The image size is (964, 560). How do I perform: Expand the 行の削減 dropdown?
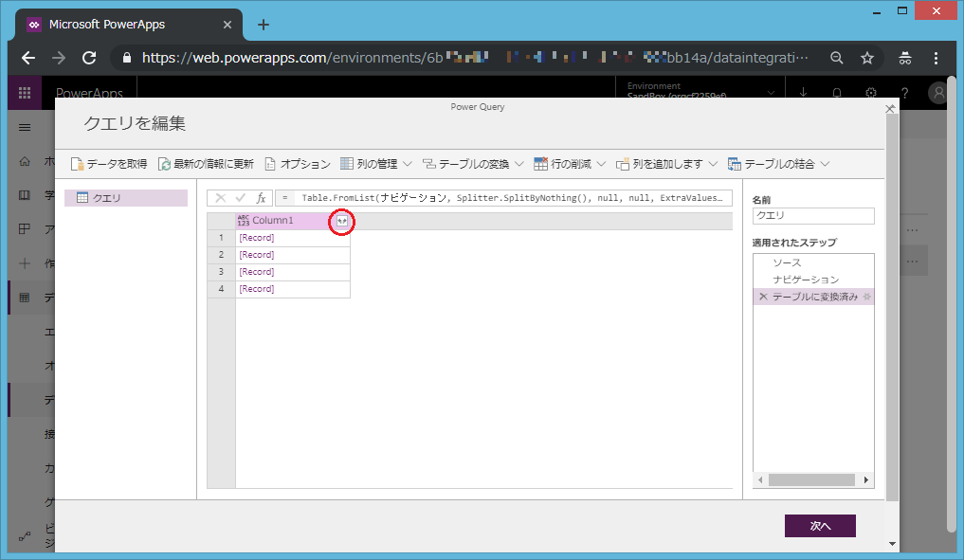(x=570, y=164)
